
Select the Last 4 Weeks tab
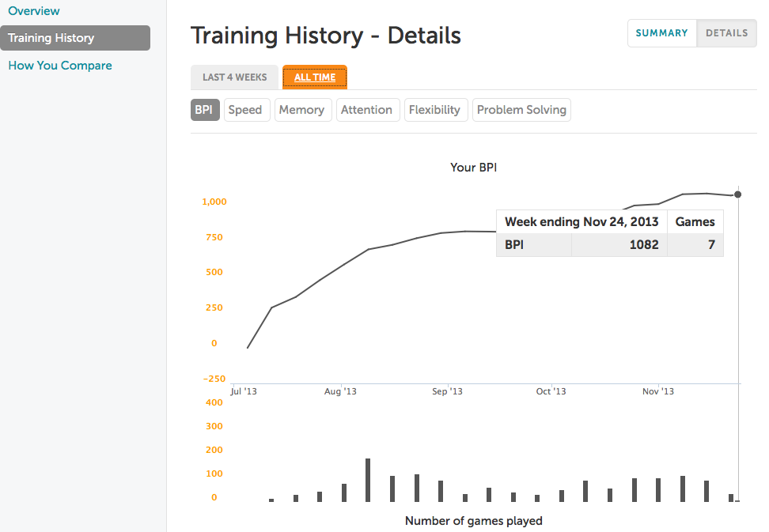234,77
